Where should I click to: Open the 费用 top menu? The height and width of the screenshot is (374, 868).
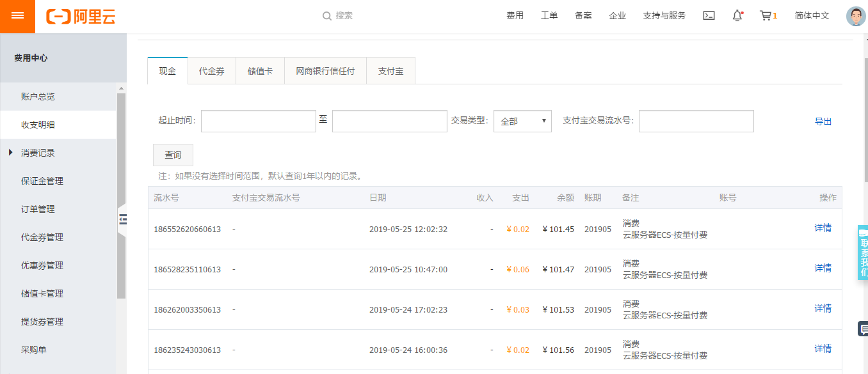tap(515, 16)
